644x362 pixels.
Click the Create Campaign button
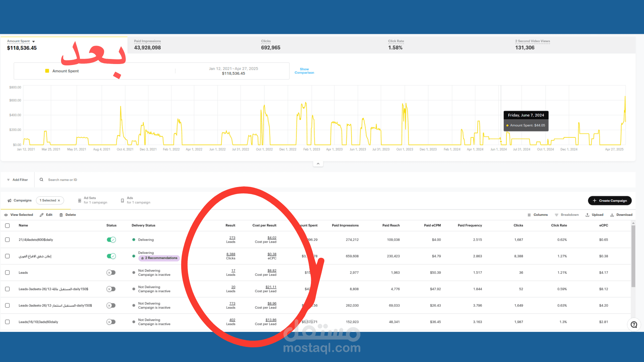[x=609, y=200]
